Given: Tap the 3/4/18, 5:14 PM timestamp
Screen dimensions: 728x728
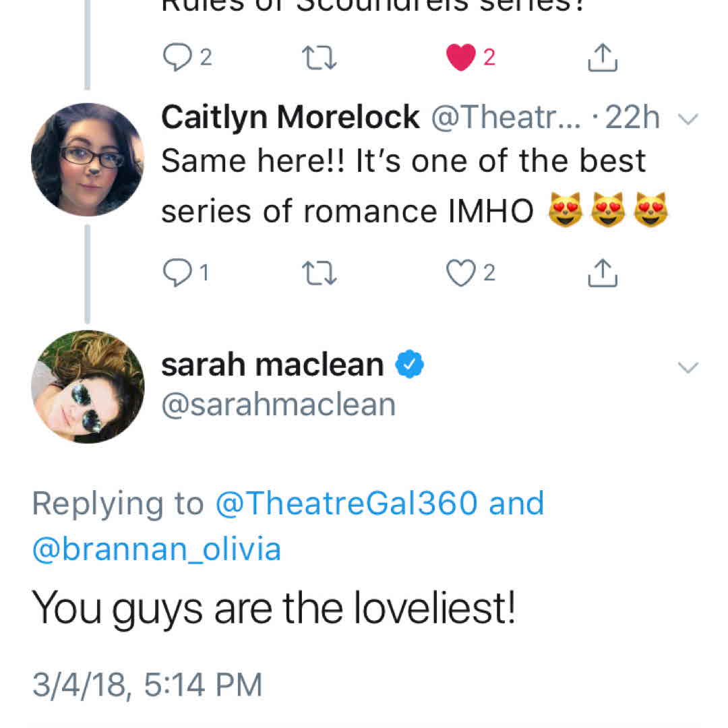Looking at the screenshot, I should tap(147, 684).
